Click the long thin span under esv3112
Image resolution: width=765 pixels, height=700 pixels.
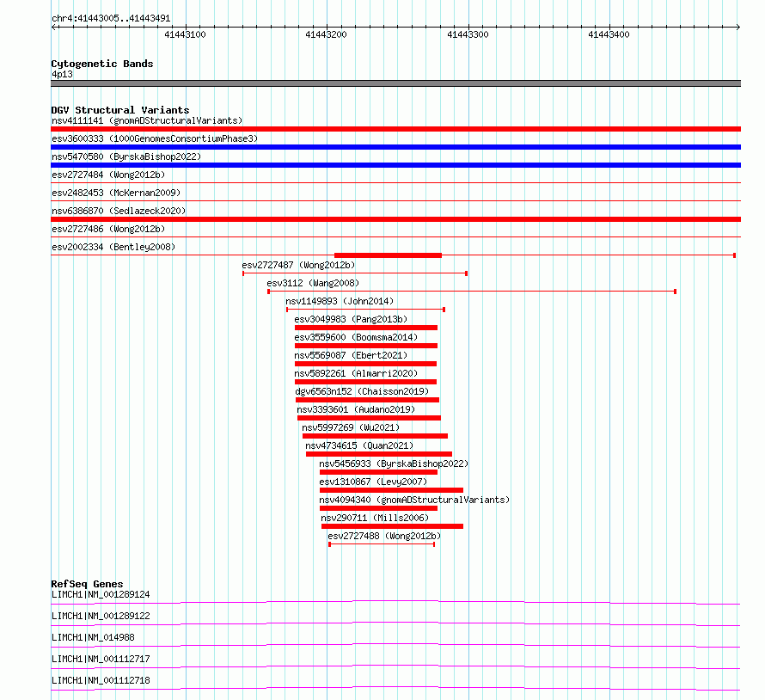[x=472, y=292]
